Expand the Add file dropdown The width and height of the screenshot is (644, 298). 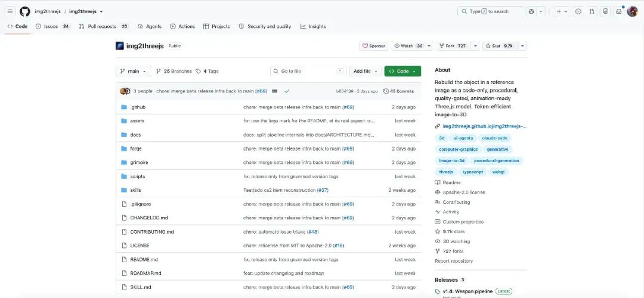coord(365,72)
